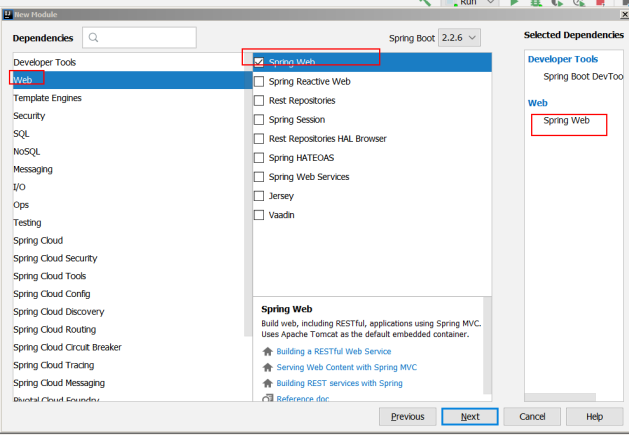This screenshot has height=435, width=629.
Task: Select the Security category
Action: pos(128,116)
